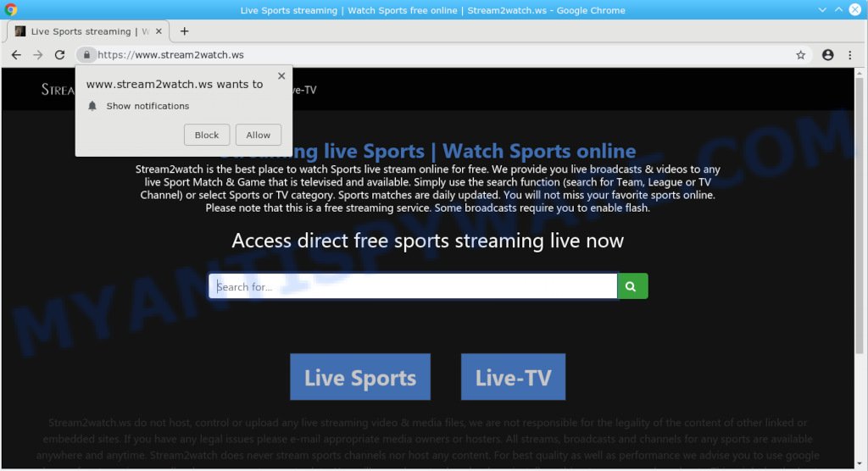Screen dimensions: 868x471
Task: Click the page vertical scrollbar thumb
Action: coord(860,216)
